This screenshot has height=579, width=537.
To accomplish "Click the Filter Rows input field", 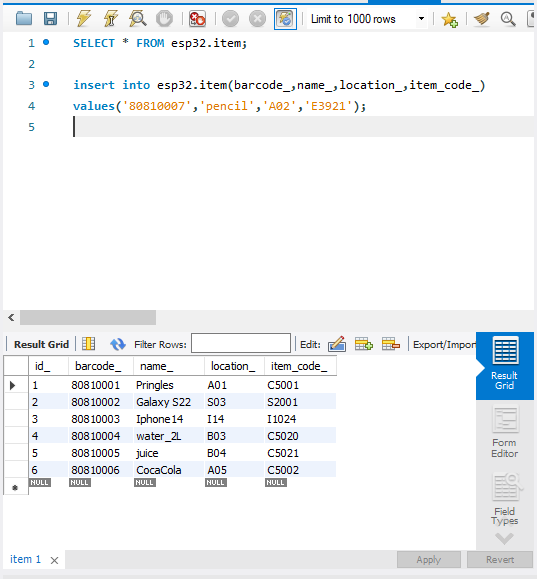I will click(x=241, y=343).
